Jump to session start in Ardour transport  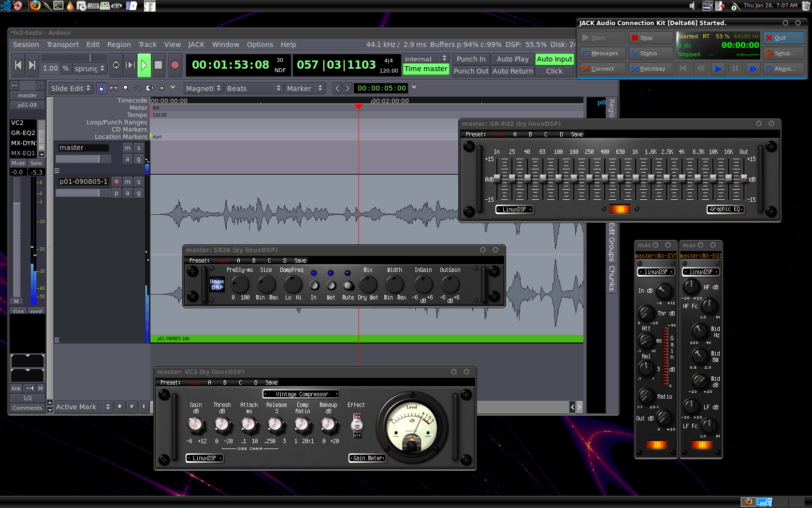coord(18,65)
